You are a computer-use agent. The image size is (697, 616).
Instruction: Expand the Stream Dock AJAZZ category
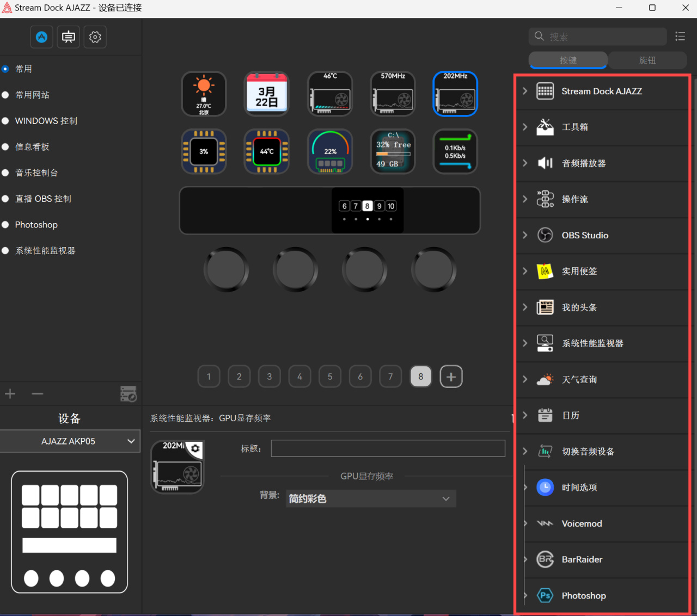[x=525, y=91]
